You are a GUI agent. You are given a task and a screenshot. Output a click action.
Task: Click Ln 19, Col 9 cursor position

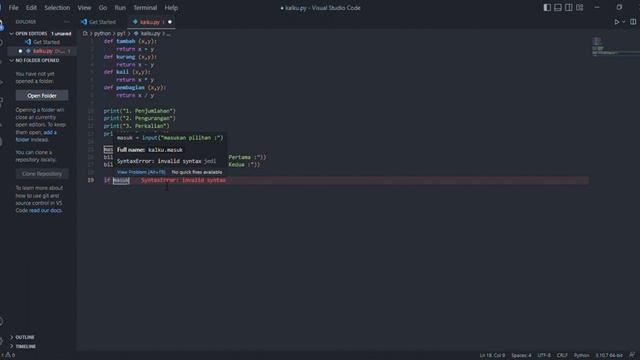[x=492, y=356]
